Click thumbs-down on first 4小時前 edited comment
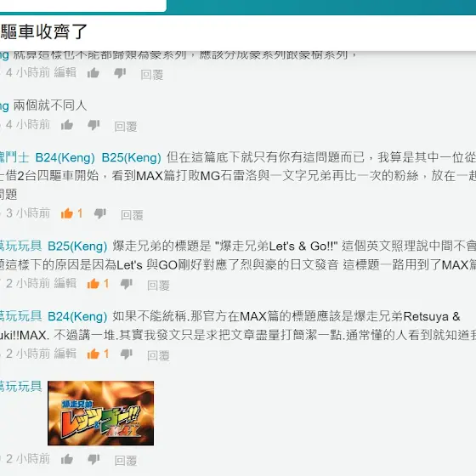 [x=120, y=73]
